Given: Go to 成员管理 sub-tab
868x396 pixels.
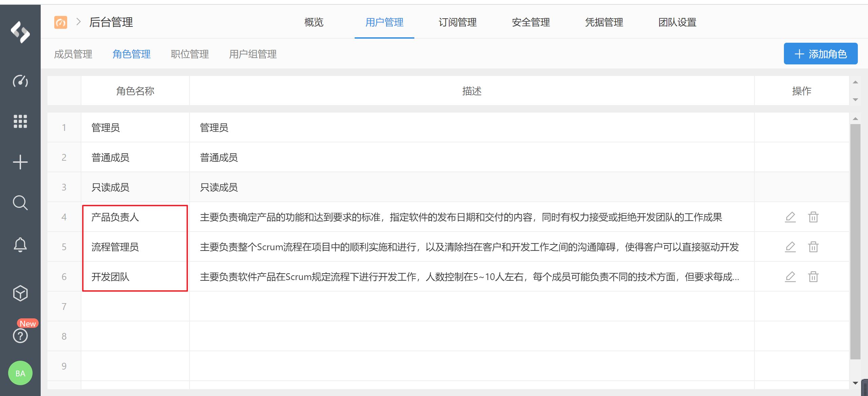Looking at the screenshot, I should click(x=73, y=54).
